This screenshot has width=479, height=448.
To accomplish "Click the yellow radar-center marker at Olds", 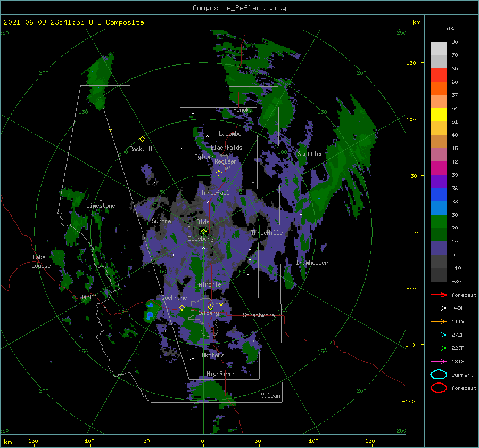I will (203, 232).
